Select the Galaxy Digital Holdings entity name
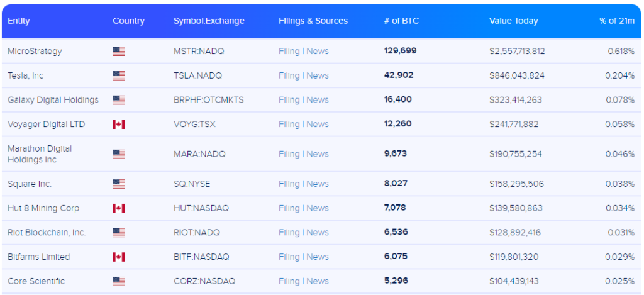Viewport: 644px width, 295px height. click(x=53, y=100)
